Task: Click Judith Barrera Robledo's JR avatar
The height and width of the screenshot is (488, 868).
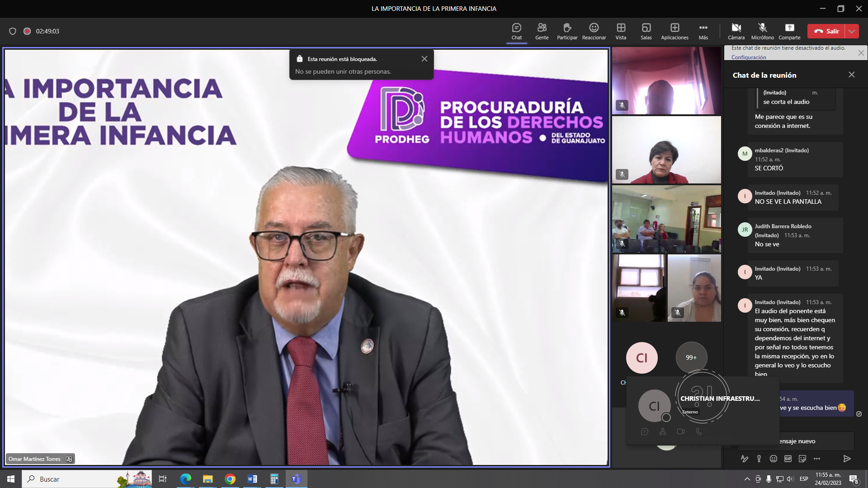Action: [x=745, y=230]
